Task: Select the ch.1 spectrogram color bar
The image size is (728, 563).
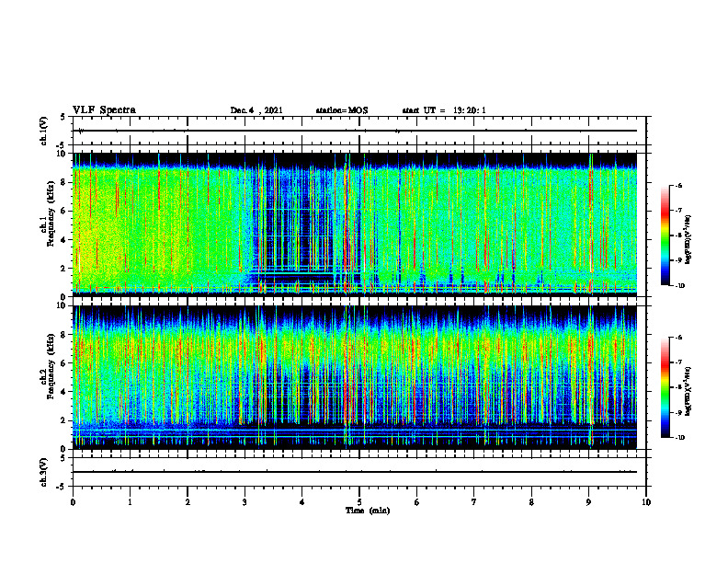Action: point(665,236)
